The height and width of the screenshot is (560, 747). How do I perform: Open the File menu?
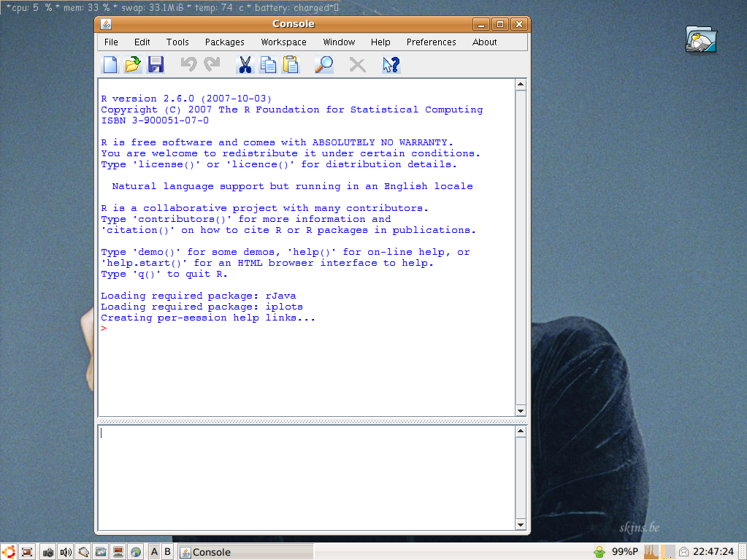111,42
